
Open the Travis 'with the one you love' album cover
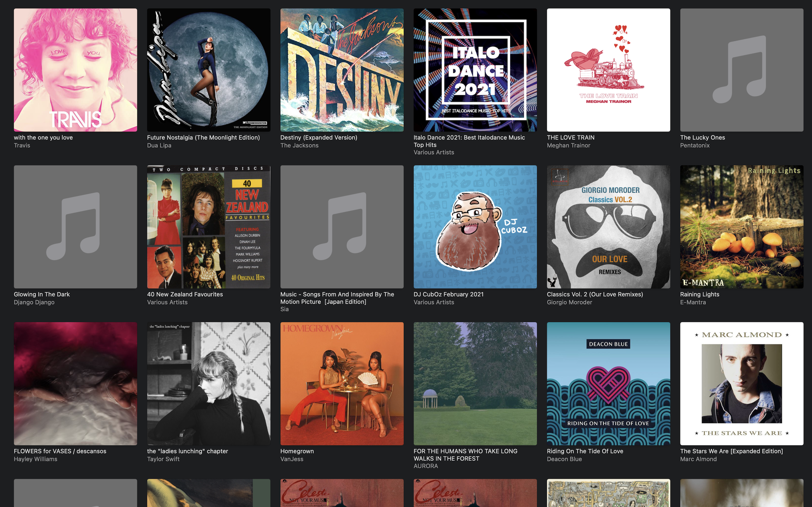point(75,70)
